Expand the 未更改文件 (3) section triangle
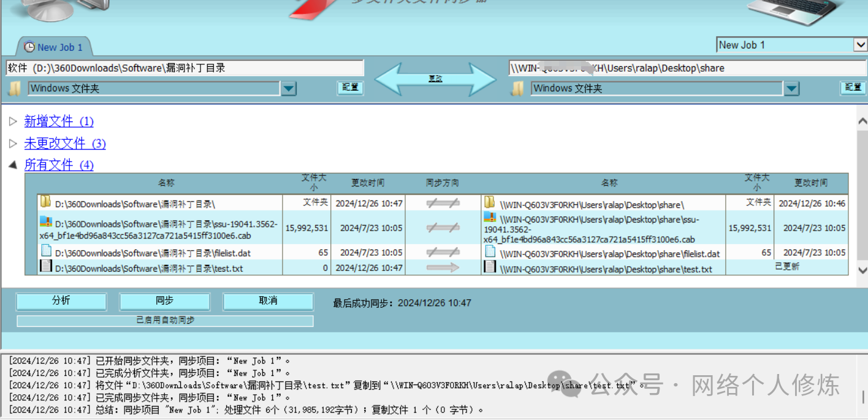Screen dimensions: 868x420 pos(13,143)
